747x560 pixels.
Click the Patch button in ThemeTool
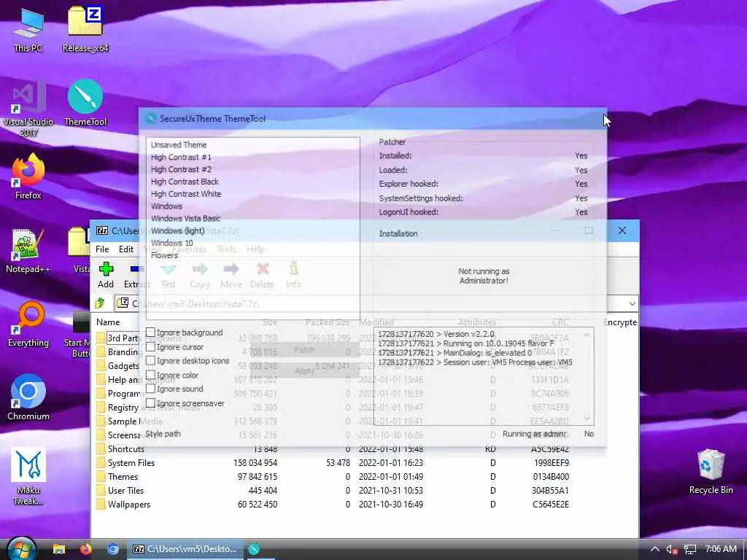[x=304, y=350]
